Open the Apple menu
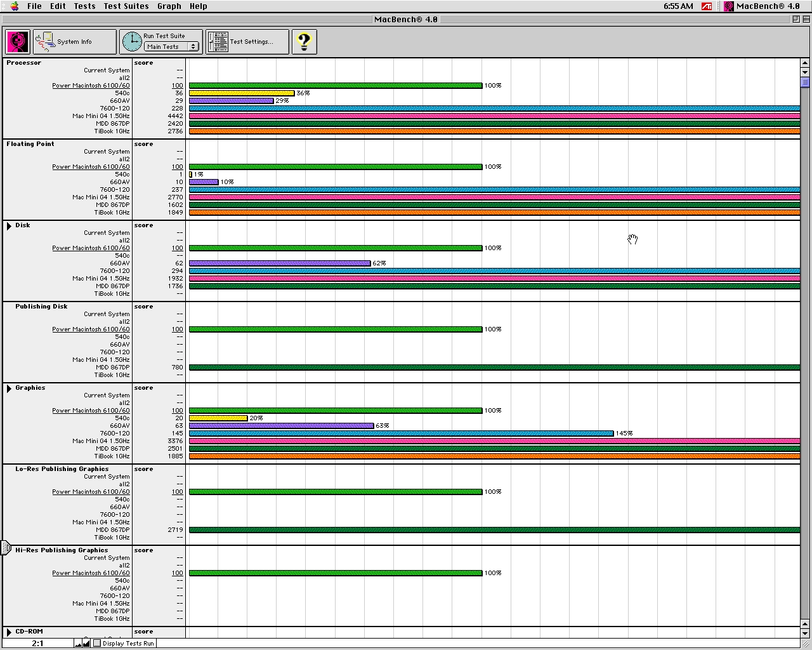The width and height of the screenshot is (812, 650). (14, 6)
